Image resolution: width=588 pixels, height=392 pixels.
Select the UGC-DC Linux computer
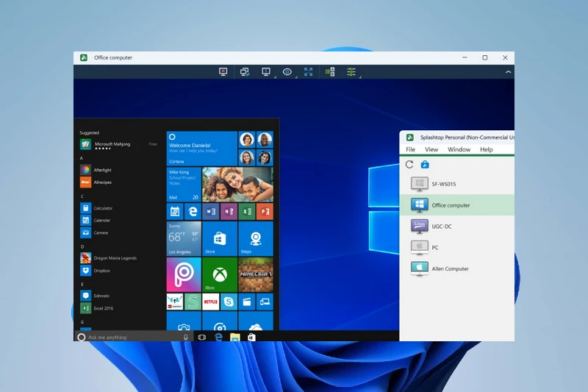(x=456, y=227)
